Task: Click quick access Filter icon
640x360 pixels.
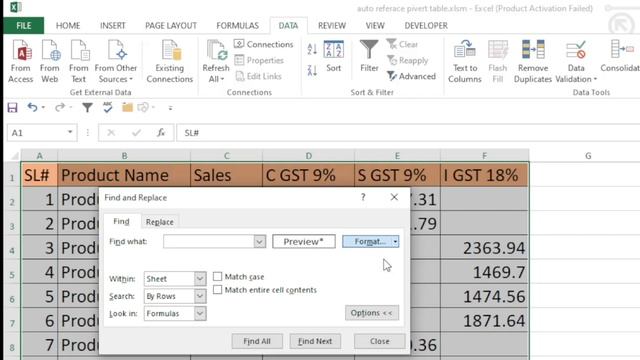Action: (87, 108)
